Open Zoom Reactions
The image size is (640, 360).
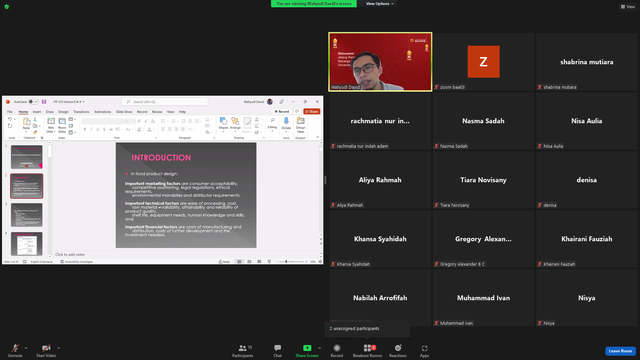pyautogui.click(x=398, y=350)
